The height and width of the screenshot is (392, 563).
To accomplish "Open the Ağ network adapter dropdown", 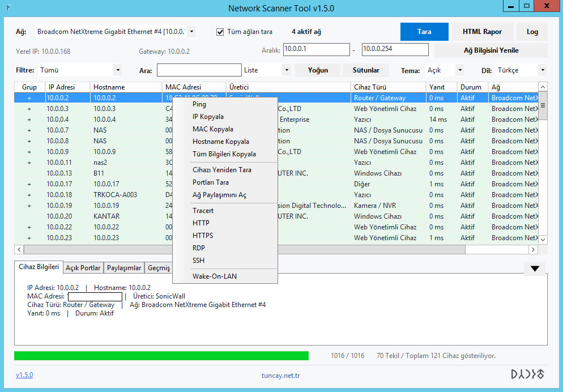I will [x=192, y=32].
